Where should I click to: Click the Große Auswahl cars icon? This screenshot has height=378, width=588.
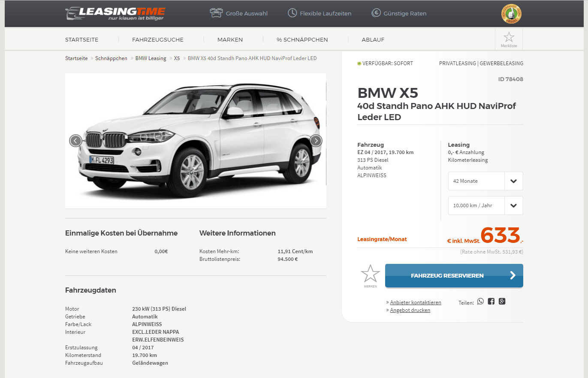[217, 13]
